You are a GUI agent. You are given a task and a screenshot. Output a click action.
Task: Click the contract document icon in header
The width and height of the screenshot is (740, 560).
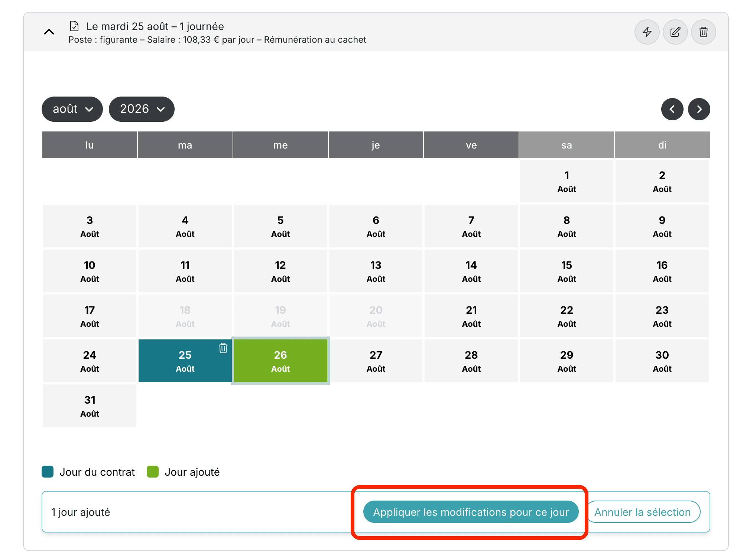[x=74, y=26]
